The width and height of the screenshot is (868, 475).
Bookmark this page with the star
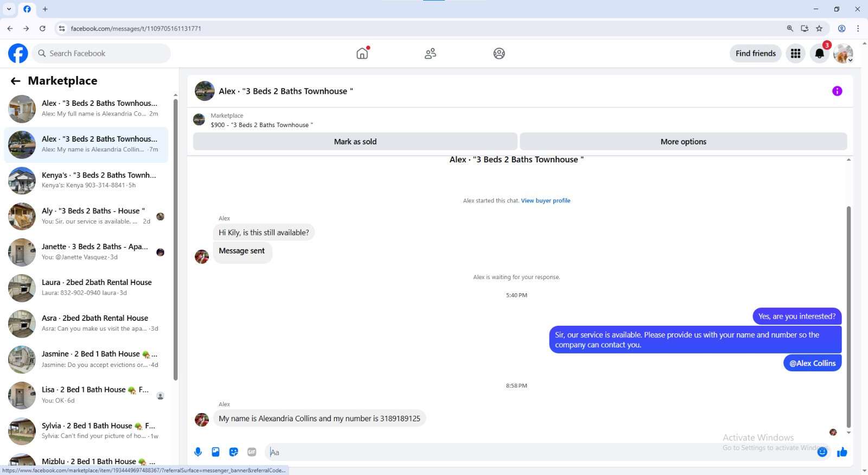819,28
